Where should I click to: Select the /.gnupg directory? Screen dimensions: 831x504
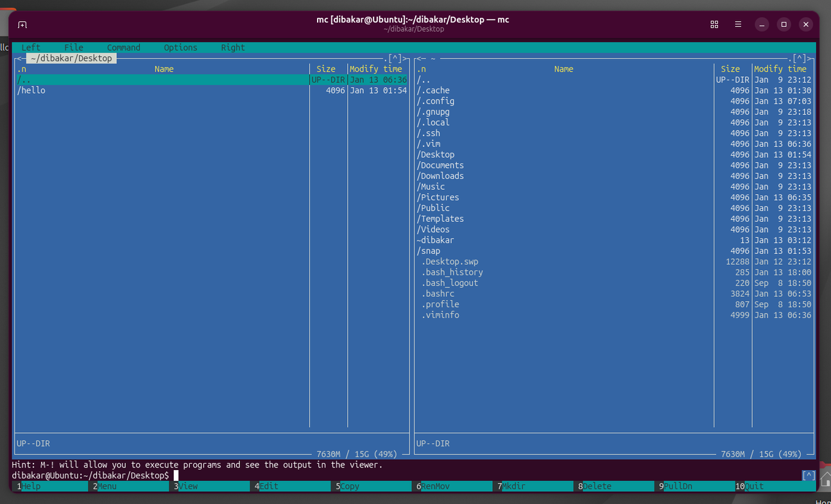(614, 112)
